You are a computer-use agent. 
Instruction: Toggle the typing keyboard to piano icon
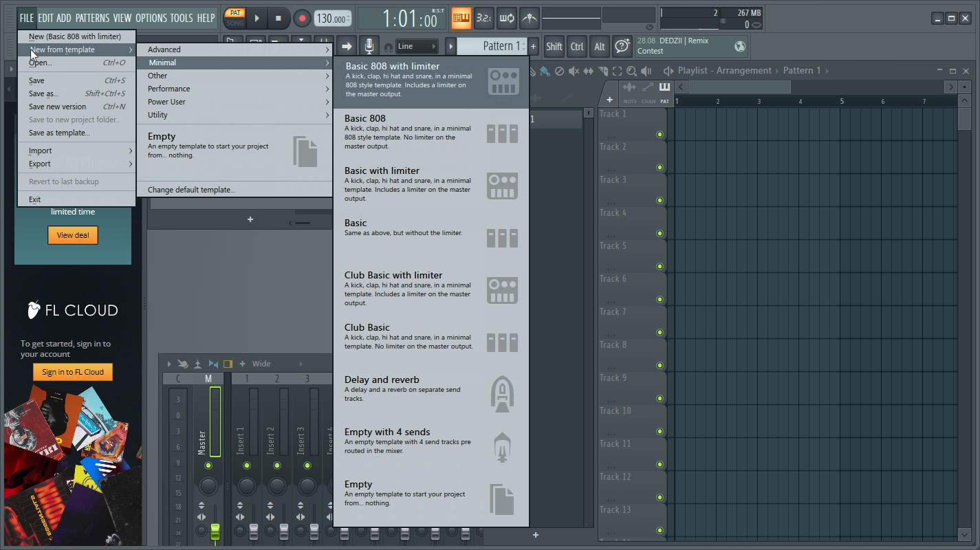[x=461, y=18]
